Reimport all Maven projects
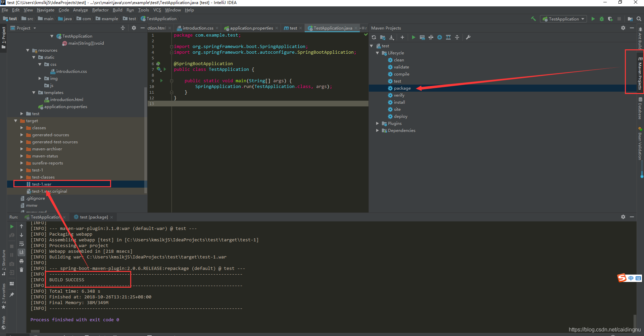Image resolution: width=644 pixels, height=336 pixels. [374, 37]
